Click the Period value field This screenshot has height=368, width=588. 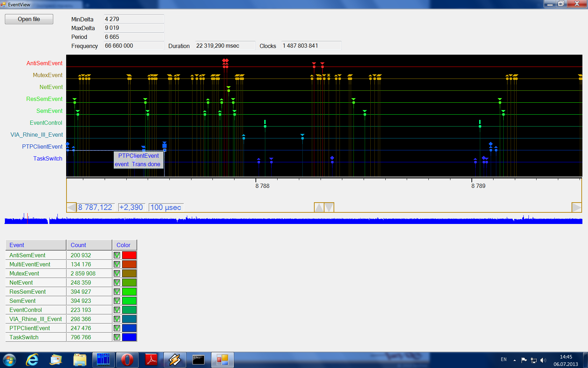coord(134,37)
